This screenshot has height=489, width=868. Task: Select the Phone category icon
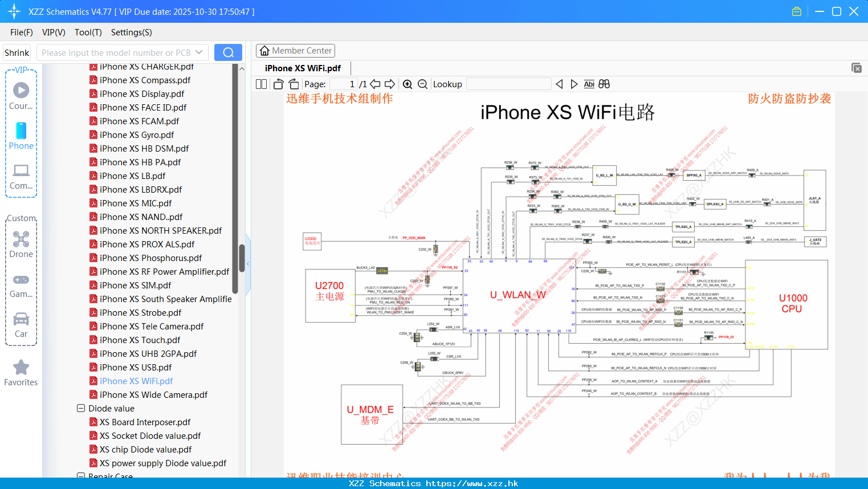point(21,131)
